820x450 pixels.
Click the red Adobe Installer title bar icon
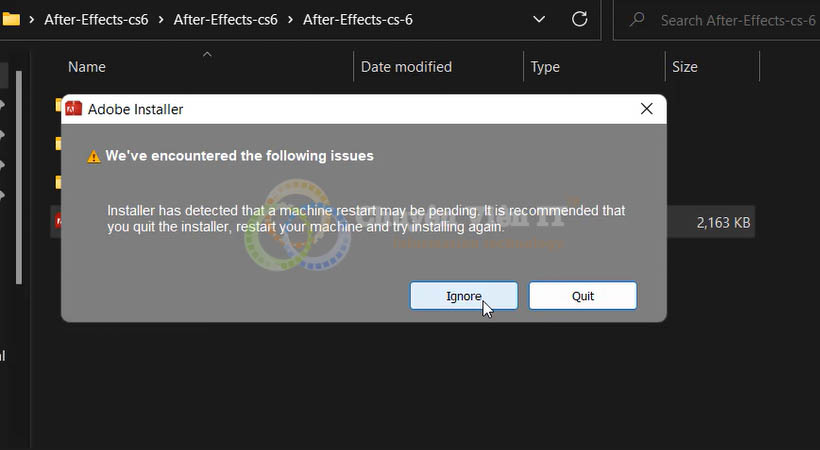(74, 108)
